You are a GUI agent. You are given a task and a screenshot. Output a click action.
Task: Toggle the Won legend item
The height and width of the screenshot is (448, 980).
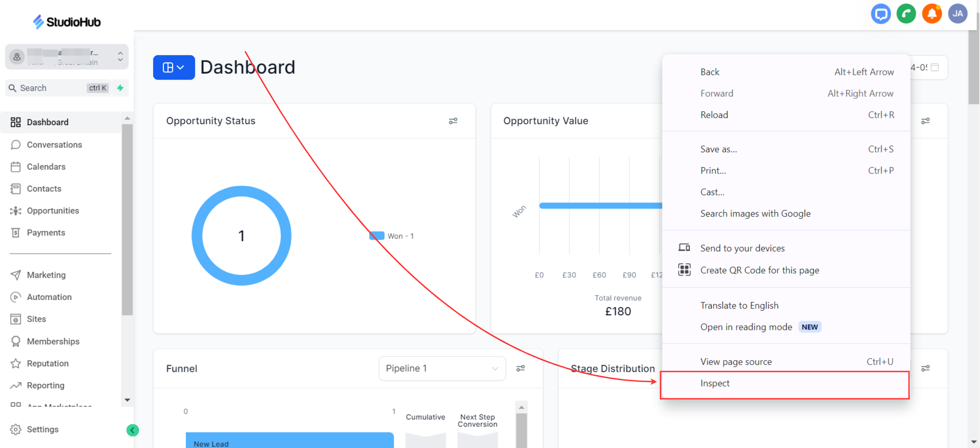(392, 236)
